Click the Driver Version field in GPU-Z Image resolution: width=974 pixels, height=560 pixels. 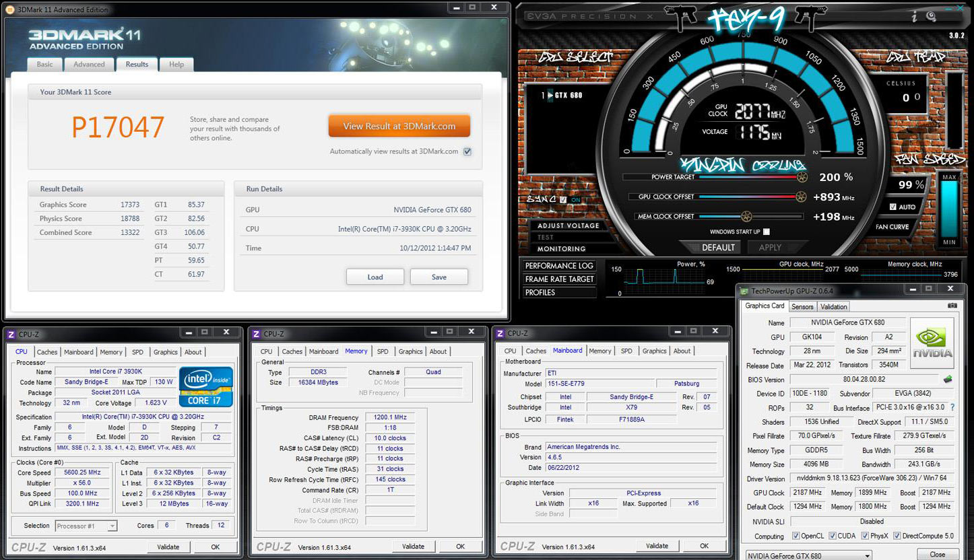[x=872, y=479]
